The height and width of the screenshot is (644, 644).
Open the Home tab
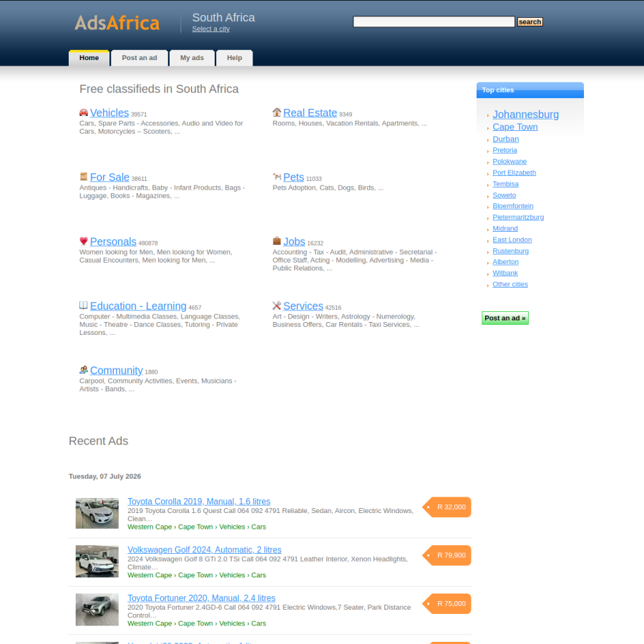pos(89,58)
